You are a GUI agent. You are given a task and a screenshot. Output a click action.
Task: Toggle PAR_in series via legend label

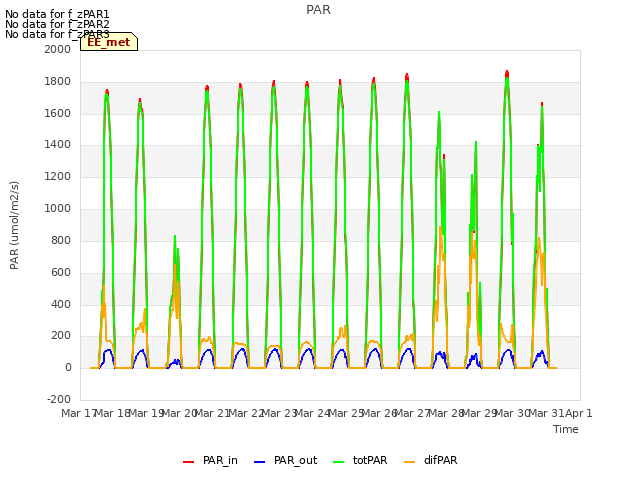tap(220, 460)
